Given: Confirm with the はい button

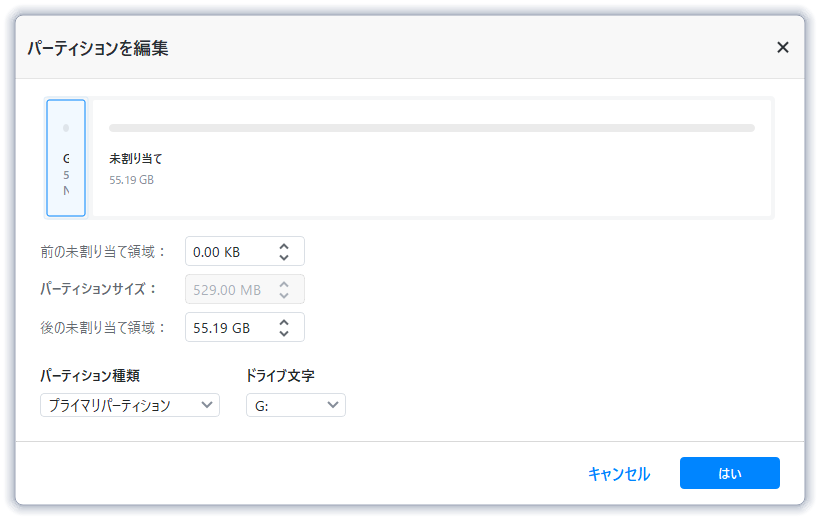Looking at the screenshot, I should [x=729, y=473].
